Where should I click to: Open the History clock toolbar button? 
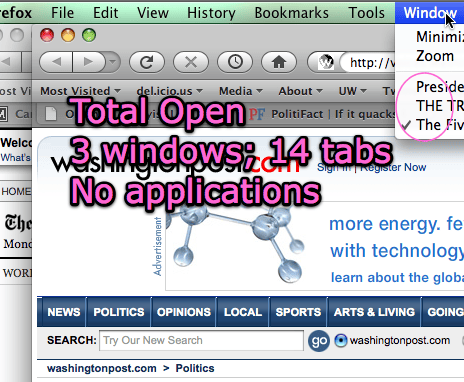[x=235, y=62]
